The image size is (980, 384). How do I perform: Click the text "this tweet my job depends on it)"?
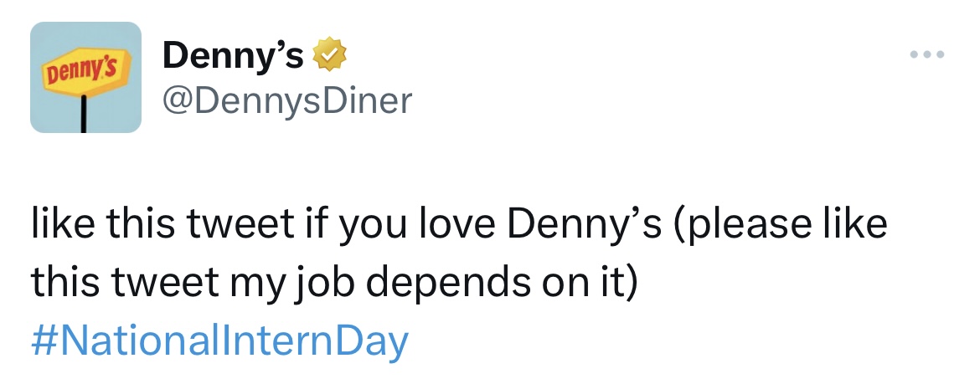[334, 283]
